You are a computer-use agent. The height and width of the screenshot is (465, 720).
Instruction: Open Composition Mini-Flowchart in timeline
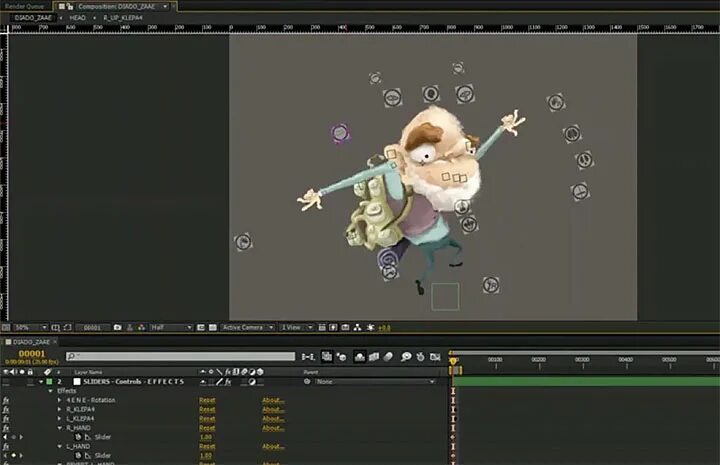[x=308, y=357]
